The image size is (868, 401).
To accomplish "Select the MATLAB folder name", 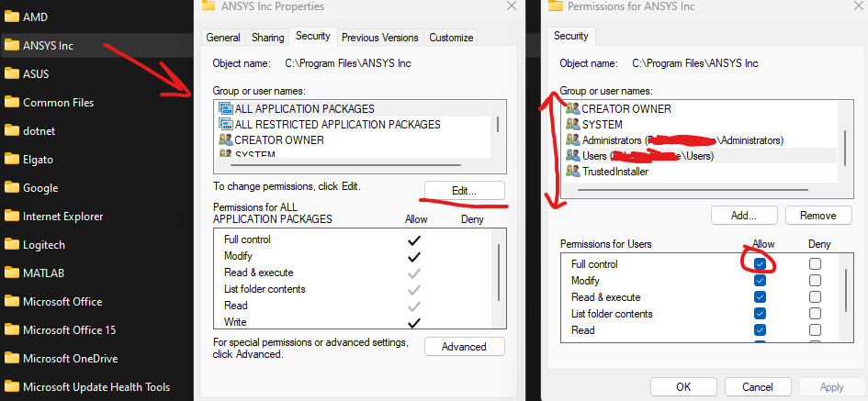I will pos(44,273).
